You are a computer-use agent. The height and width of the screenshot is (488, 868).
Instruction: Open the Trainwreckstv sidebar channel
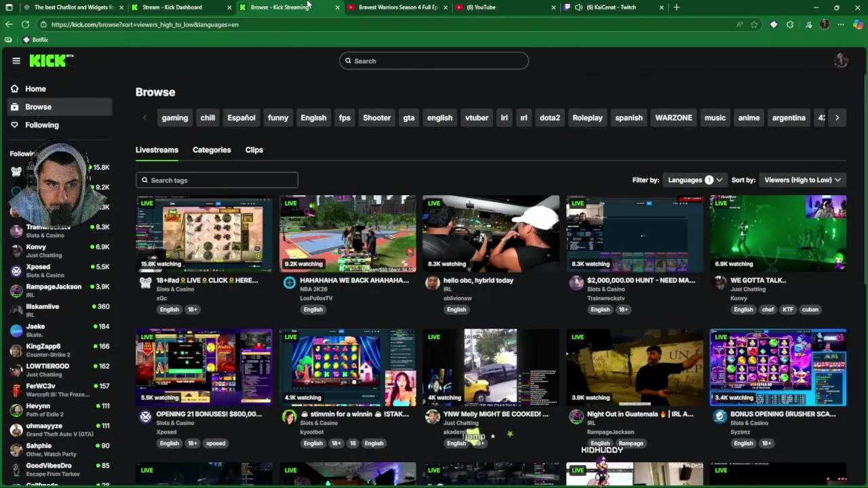(60, 231)
